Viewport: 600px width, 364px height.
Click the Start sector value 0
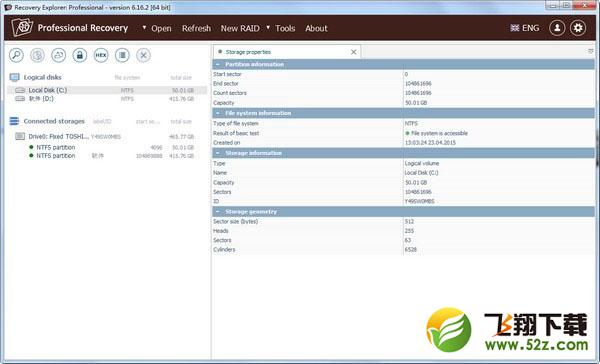point(406,74)
